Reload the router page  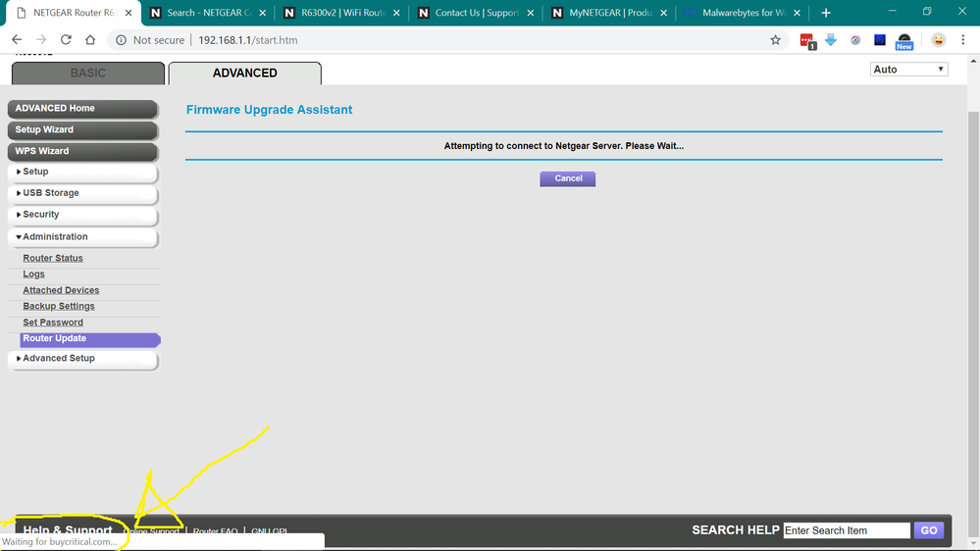pyautogui.click(x=66, y=40)
